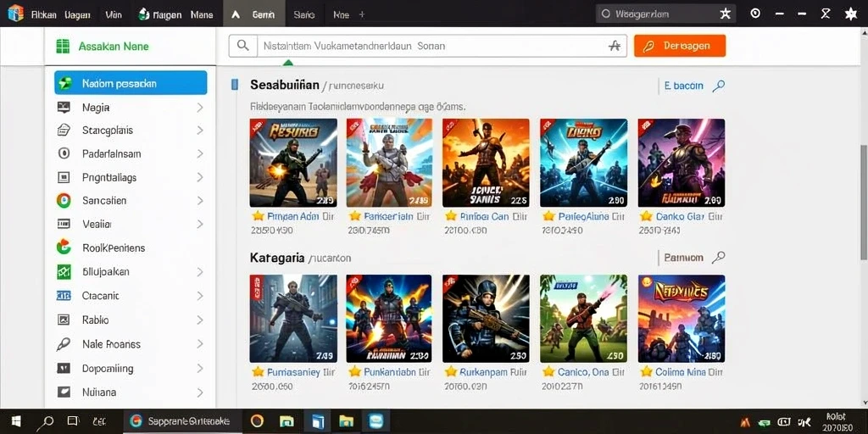Expand the Stacgolais sidebar category
This screenshot has width=868, height=434.
click(200, 130)
